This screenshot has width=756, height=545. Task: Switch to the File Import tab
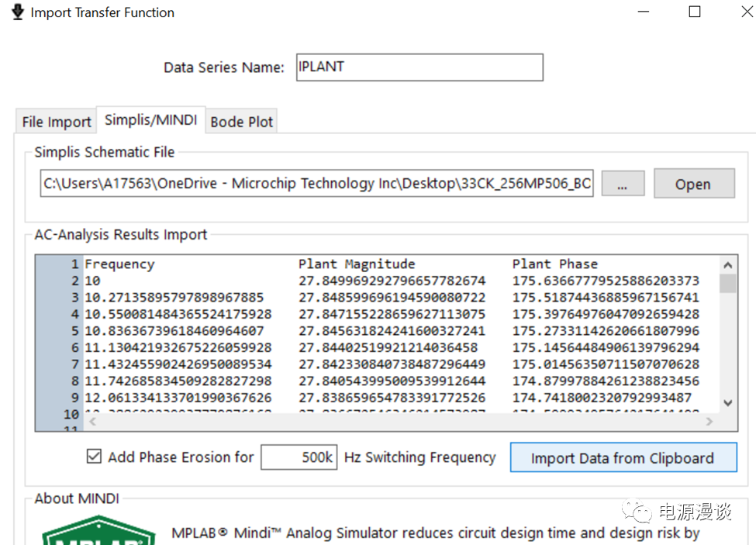pos(57,122)
